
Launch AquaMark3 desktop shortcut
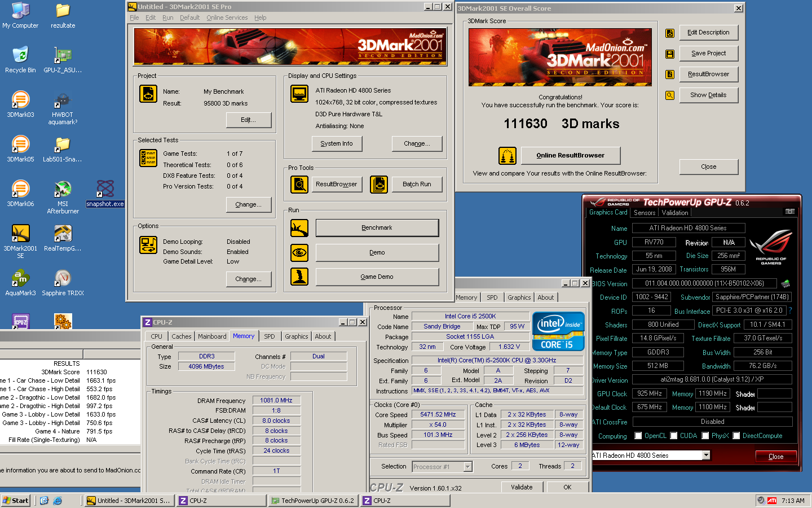20,283
